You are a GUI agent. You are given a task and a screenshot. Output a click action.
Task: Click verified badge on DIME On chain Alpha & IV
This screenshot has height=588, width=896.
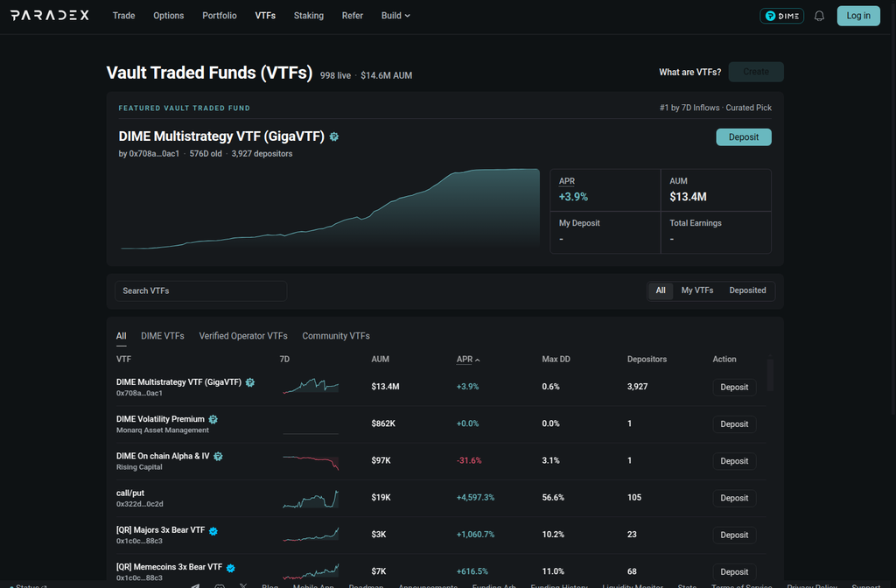(218, 457)
